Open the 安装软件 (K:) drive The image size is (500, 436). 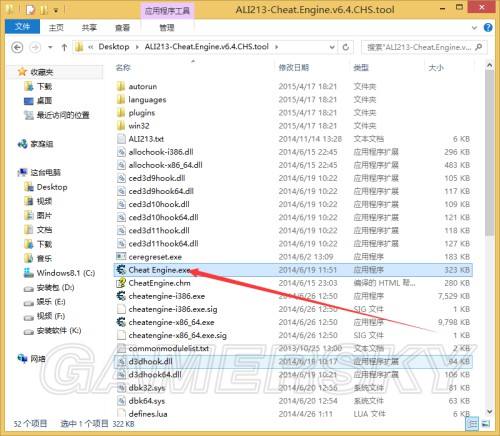point(59,331)
